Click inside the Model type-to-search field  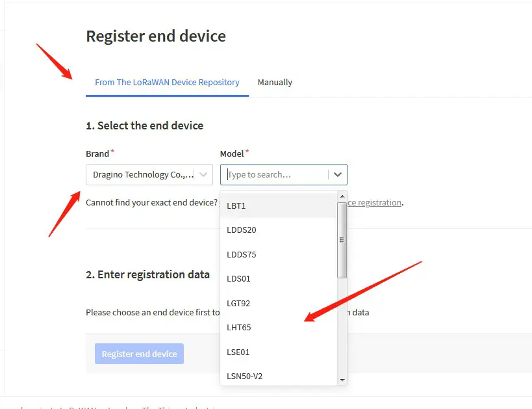tap(273, 174)
